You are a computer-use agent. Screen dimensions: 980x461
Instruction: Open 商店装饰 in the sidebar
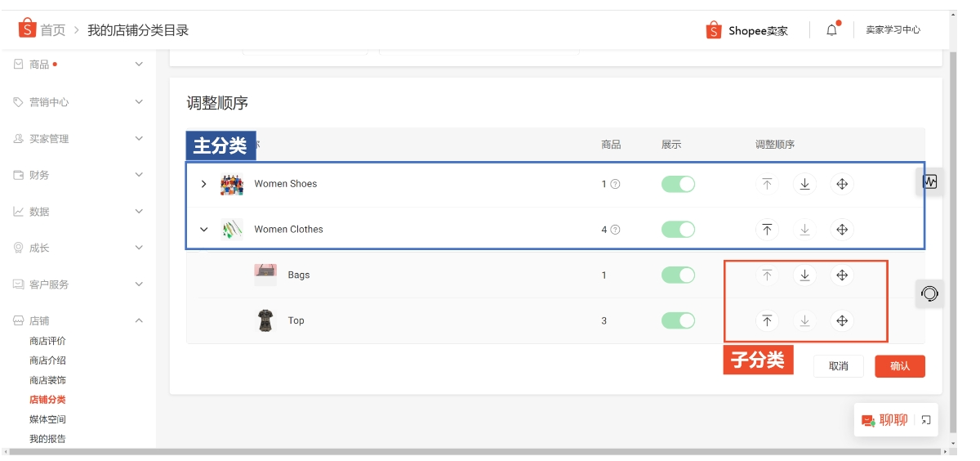[47, 380]
